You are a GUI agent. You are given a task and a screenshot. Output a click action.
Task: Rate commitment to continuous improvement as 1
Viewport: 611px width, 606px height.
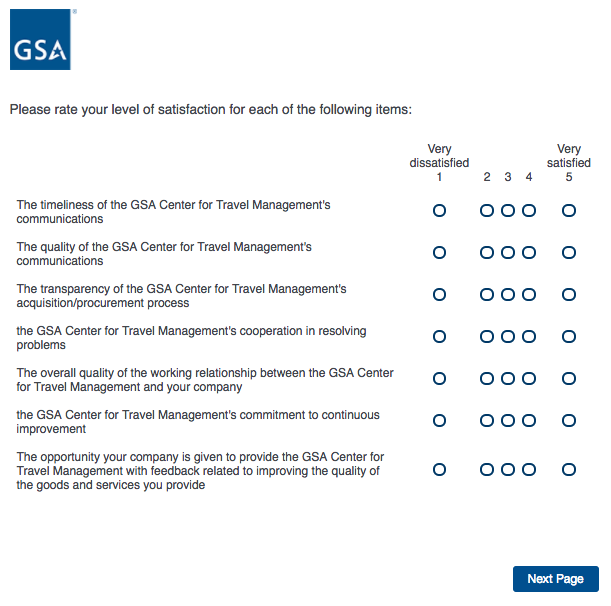click(439, 421)
